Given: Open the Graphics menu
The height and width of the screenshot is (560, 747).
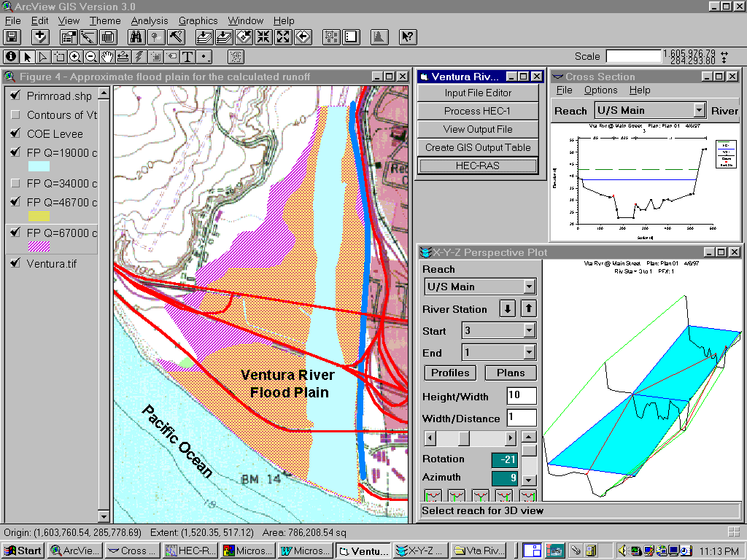Looking at the screenshot, I should 198,20.
